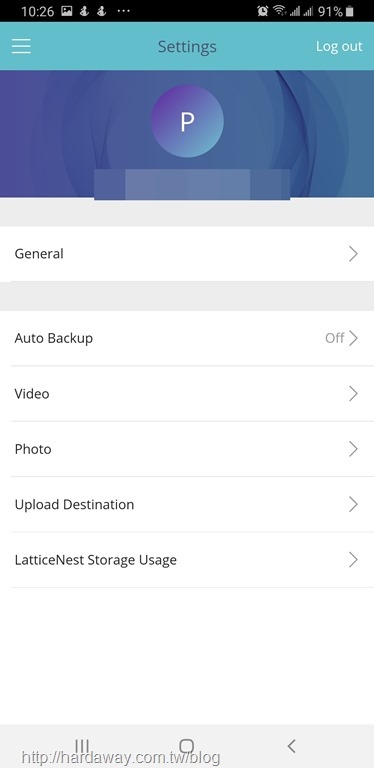Toggle Auto Backup Off status
The height and width of the screenshot is (768, 374).
click(x=334, y=338)
